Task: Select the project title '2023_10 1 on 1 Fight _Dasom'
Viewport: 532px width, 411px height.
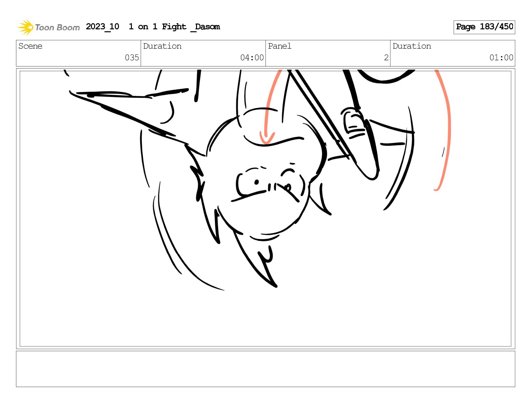Action: tap(153, 27)
